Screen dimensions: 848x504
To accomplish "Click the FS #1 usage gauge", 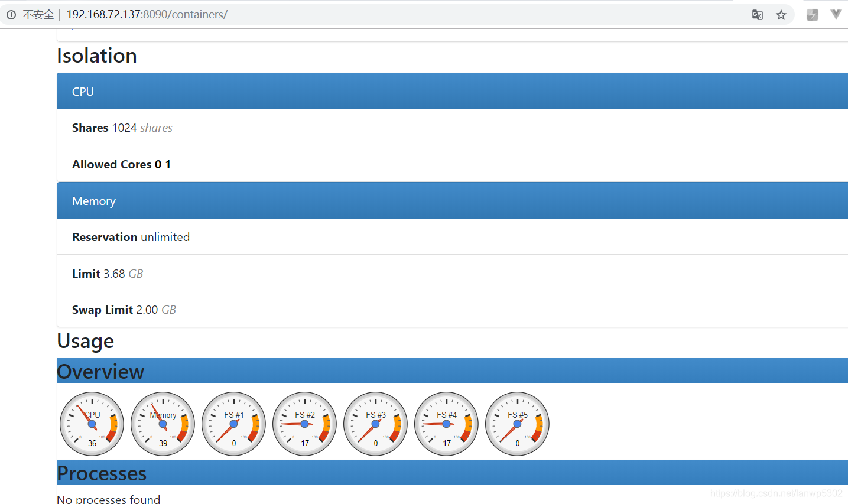I will point(233,424).
